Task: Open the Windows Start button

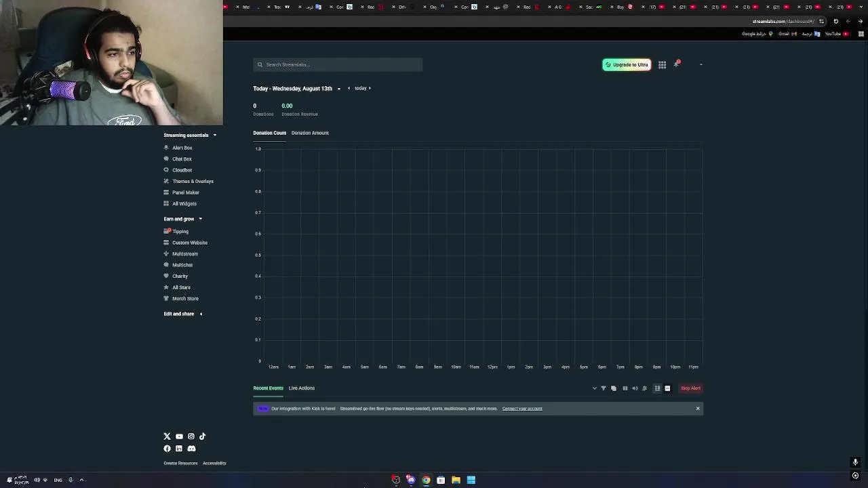Action: coord(471,480)
